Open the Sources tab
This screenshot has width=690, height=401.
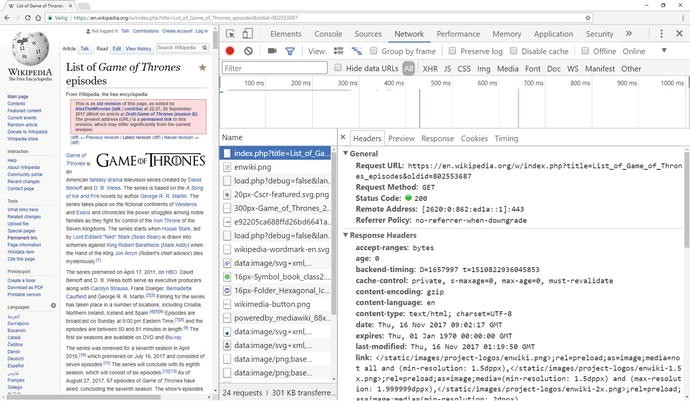click(368, 34)
